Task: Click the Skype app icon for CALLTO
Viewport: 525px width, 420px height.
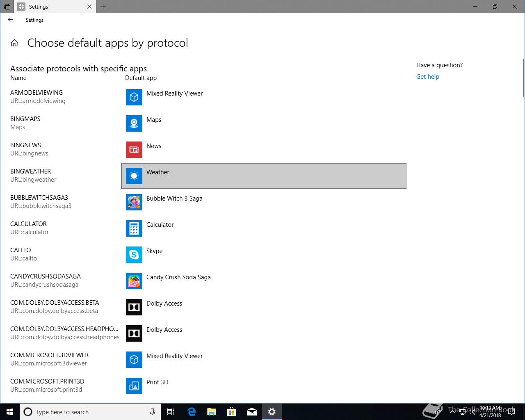Action: [x=134, y=255]
